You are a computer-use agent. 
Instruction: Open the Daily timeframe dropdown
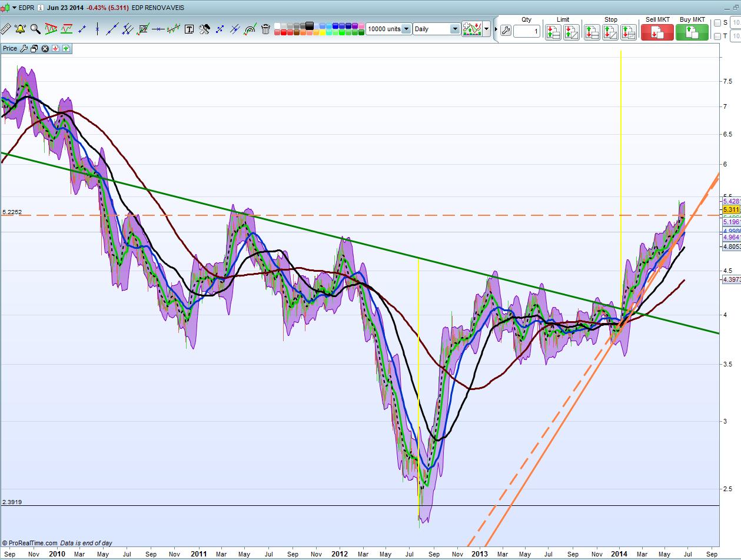pos(454,29)
